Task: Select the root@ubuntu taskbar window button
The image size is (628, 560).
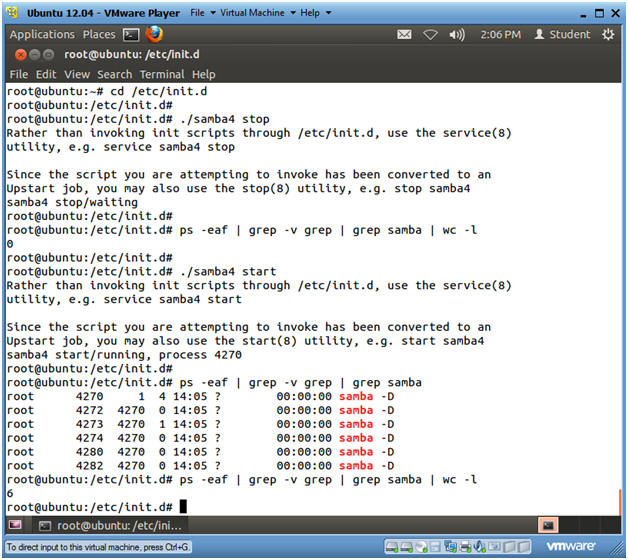Action: [x=110, y=526]
